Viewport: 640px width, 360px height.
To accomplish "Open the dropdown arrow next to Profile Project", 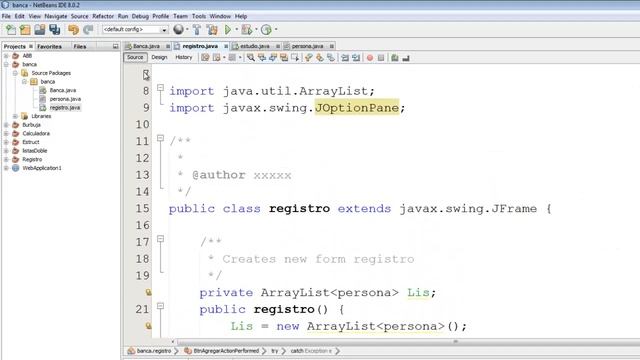I will (x=276, y=29).
